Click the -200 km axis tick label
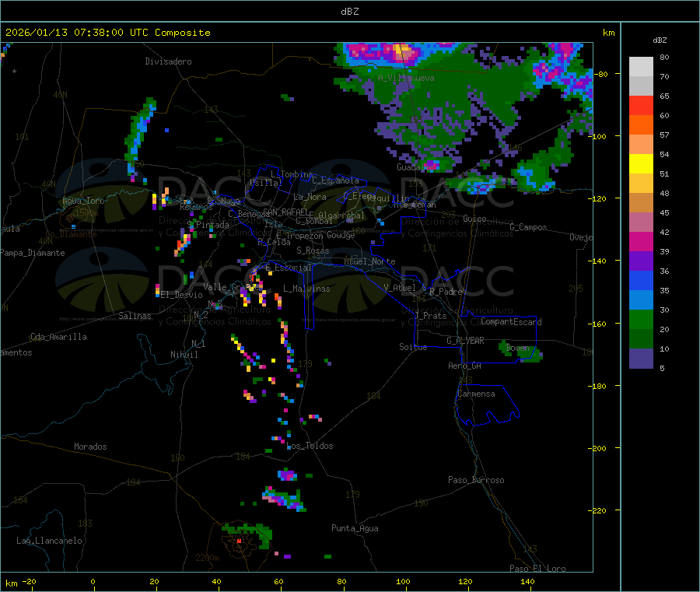The height and width of the screenshot is (592, 700). coord(598,448)
